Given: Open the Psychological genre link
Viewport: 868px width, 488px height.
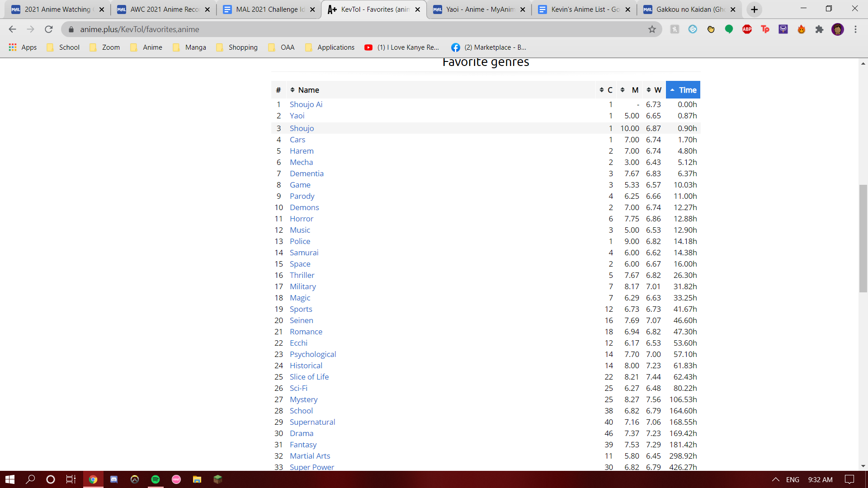Looking at the screenshot, I should (x=313, y=354).
